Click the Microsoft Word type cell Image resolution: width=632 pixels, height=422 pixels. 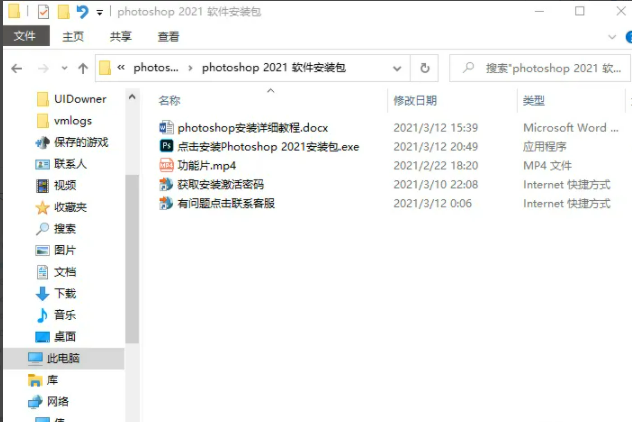pos(571,128)
